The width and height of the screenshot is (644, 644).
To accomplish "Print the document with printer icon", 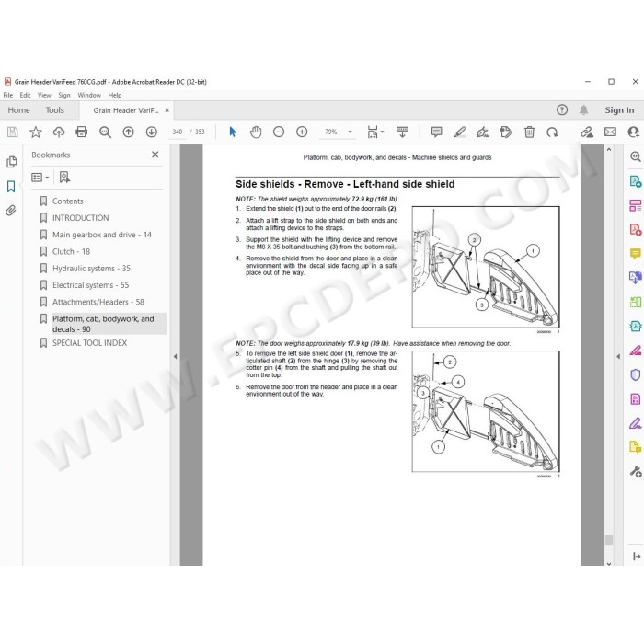I will [x=82, y=132].
